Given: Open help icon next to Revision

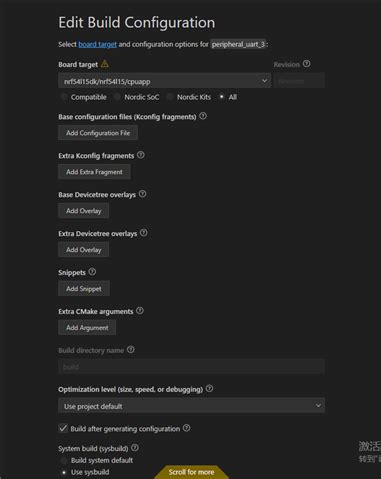Looking at the screenshot, I should [x=307, y=64].
